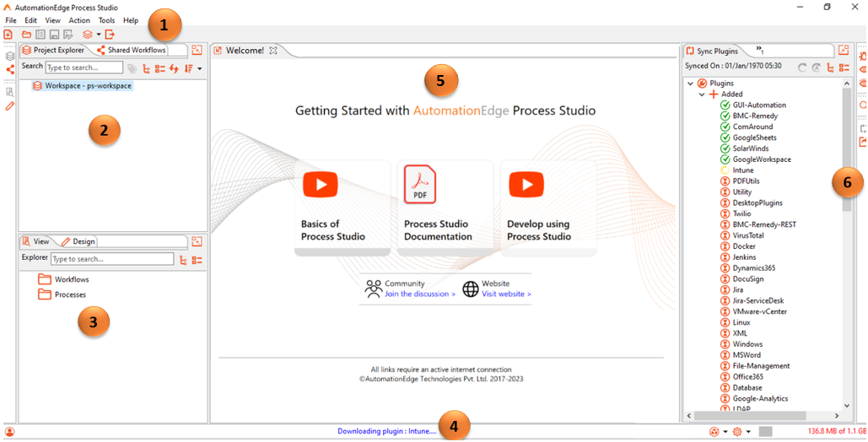Click the sync arrows icon in Project Explorer

[174, 68]
